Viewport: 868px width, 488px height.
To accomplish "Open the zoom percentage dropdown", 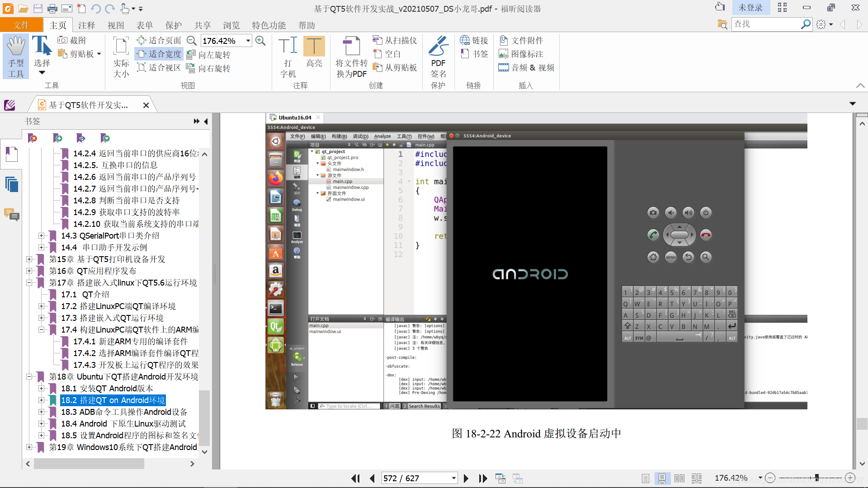I will (x=248, y=41).
